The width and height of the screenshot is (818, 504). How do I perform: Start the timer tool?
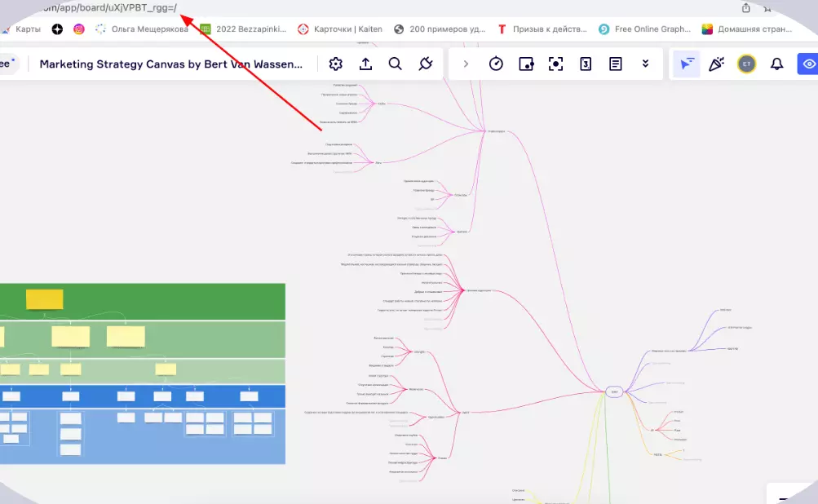496,64
